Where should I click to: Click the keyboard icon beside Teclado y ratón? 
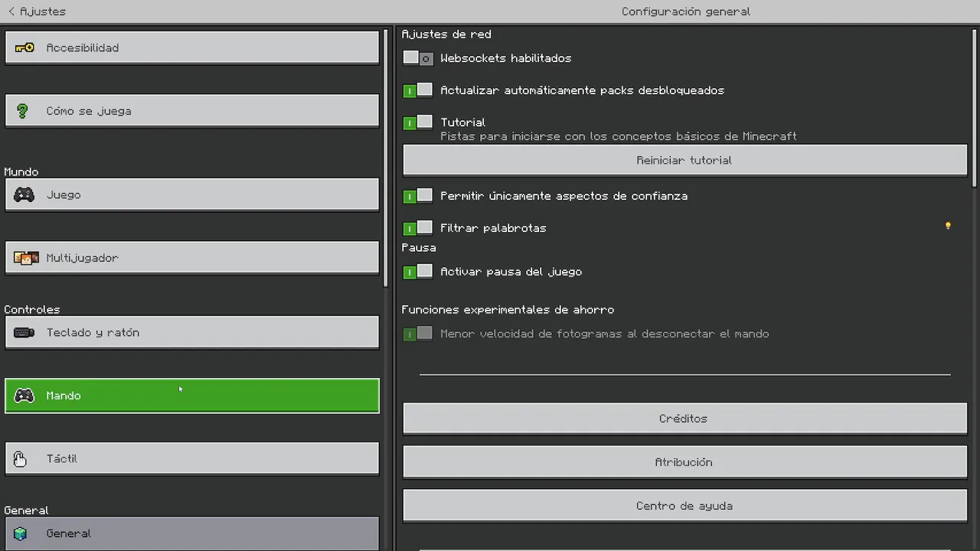pyautogui.click(x=24, y=333)
